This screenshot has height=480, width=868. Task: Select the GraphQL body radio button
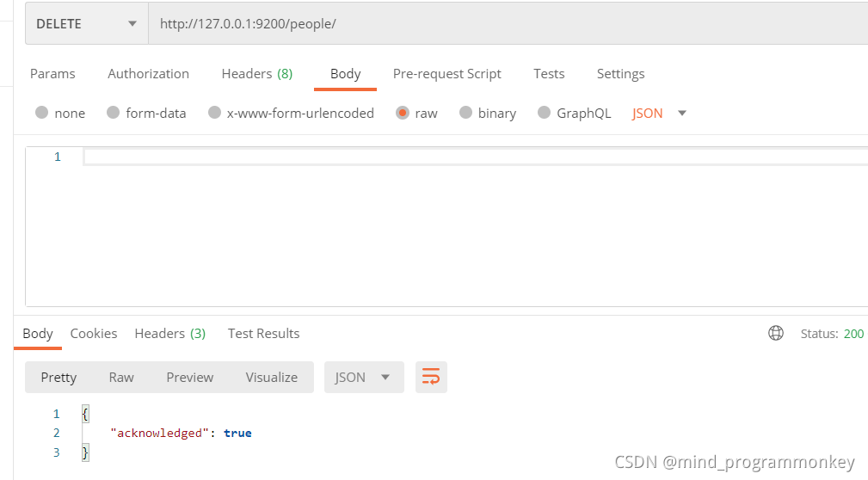point(545,113)
